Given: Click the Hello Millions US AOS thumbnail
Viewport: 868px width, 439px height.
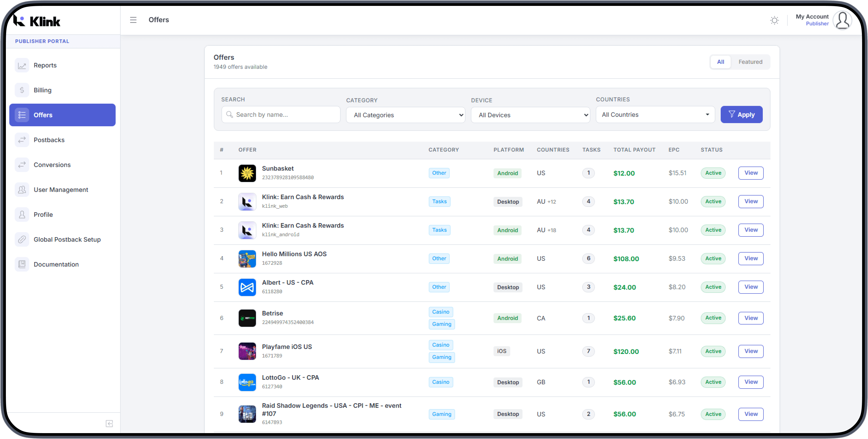Looking at the screenshot, I should pos(247,259).
